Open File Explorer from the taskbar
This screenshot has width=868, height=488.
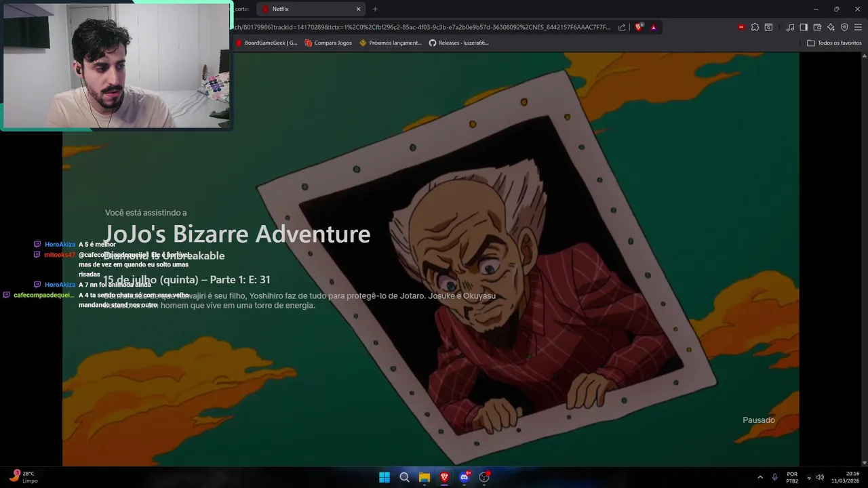[425, 477]
